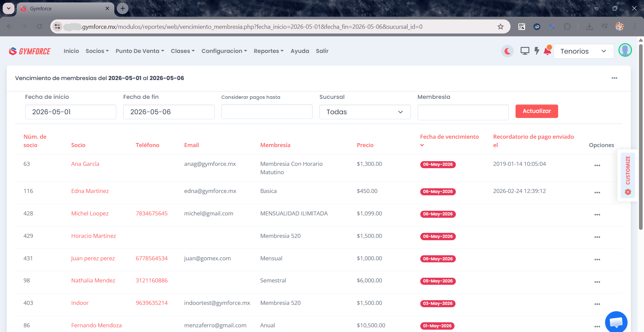This screenshot has height=332, width=644.
Task: Open Nathalia Mendez's member profile
Action: [x=93, y=280]
